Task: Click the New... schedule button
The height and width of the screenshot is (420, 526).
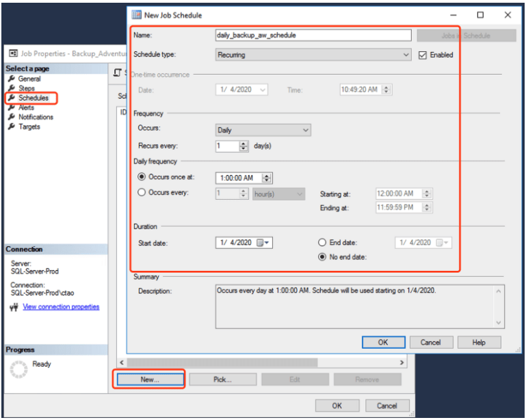Action: tap(149, 380)
